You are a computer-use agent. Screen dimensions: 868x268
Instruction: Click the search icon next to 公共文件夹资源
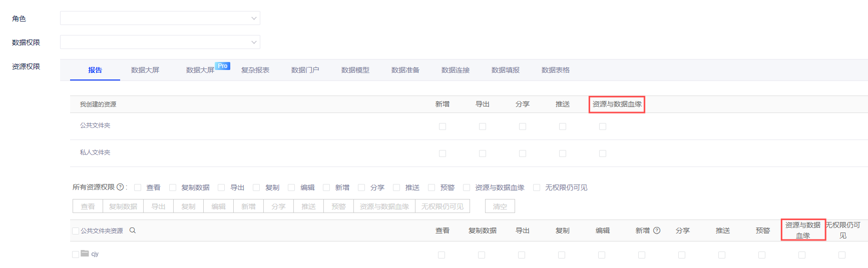[133, 230]
